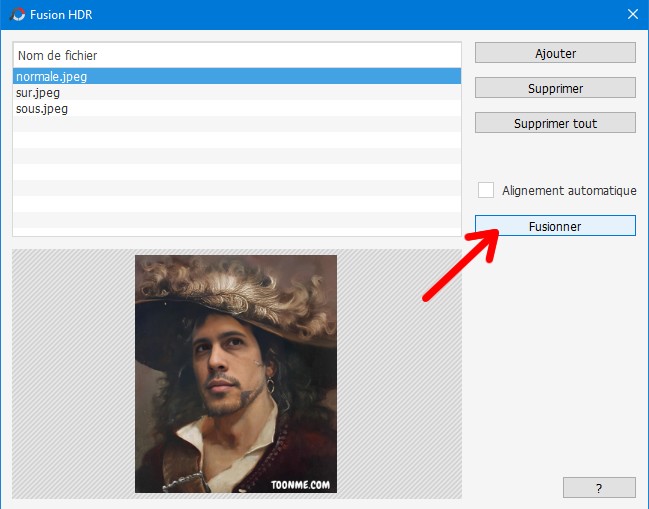Enable the Alignement automatique checkbox
This screenshot has width=649, height=509.
pyautogui.click(x=486, y=190)
